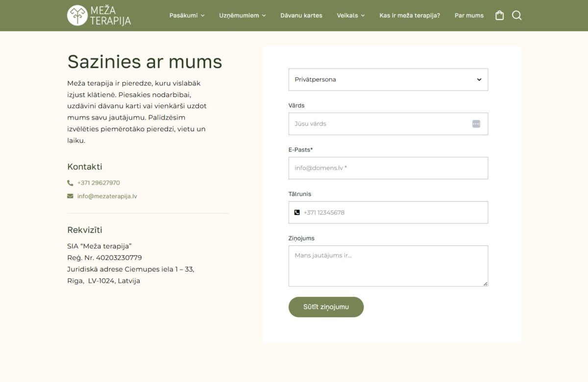
Task: Click the search magnifier icon
Action: [516, 16]
